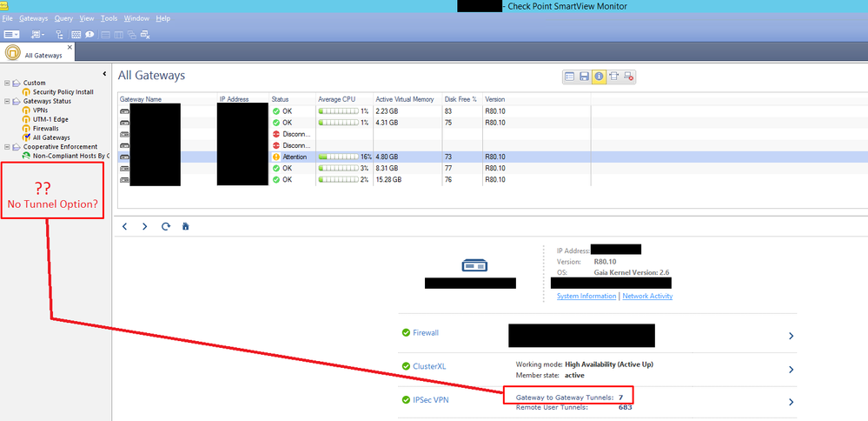Close the All Gateways tab
This screenshot has height=421, width=868.
(x=70, y=47)
